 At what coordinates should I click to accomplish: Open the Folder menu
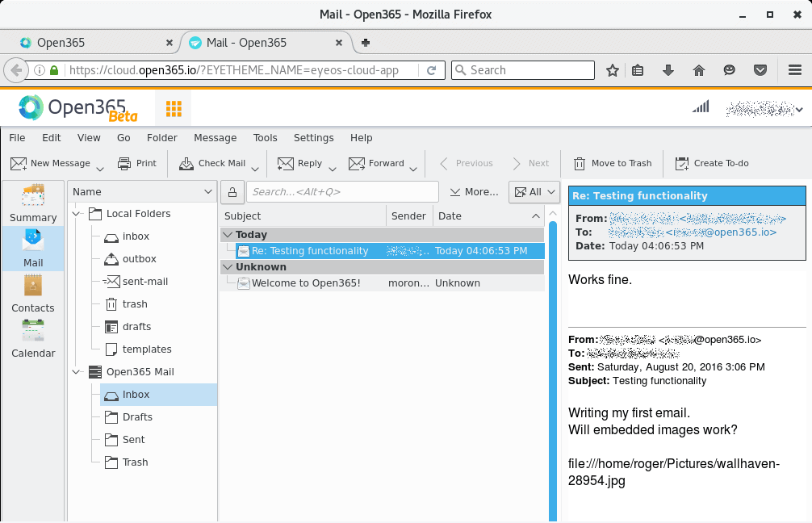coord(161,138)
